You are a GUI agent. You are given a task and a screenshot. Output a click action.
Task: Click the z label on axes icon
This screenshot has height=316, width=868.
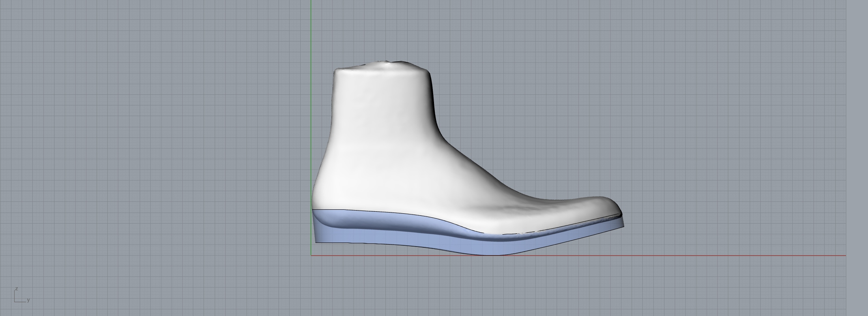[17, 289]
